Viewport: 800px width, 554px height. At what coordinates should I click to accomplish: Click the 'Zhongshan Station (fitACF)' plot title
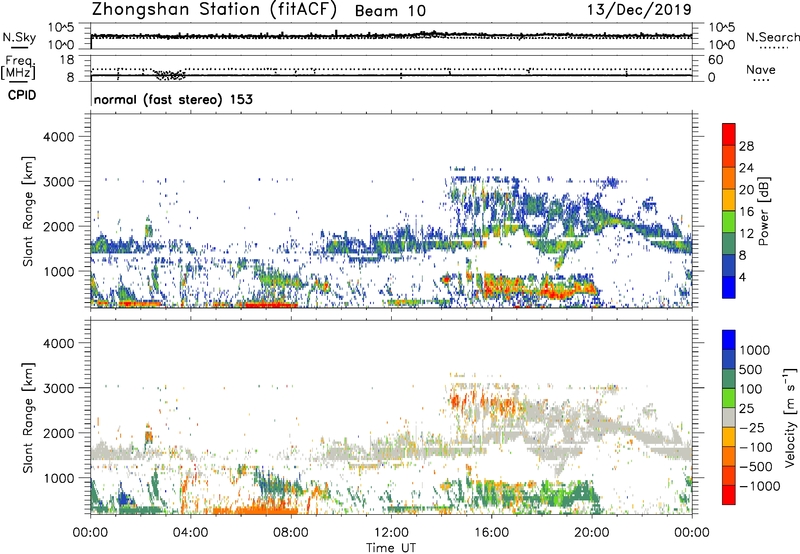point(214,10)
